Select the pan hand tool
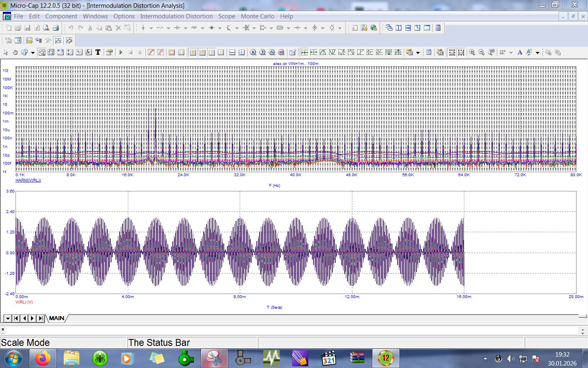Viewport: 588px width, 368px height. (15, 52)
